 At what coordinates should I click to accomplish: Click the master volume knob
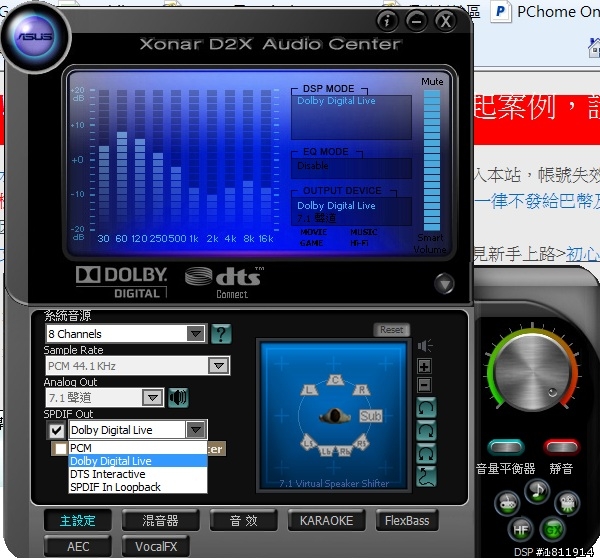(532, 372)
